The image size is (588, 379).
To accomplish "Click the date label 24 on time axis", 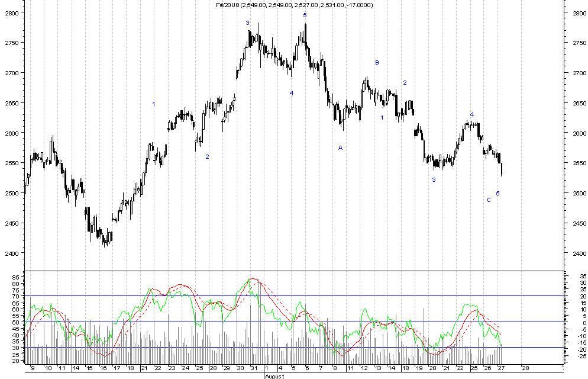I will click(x=186, y=368).
